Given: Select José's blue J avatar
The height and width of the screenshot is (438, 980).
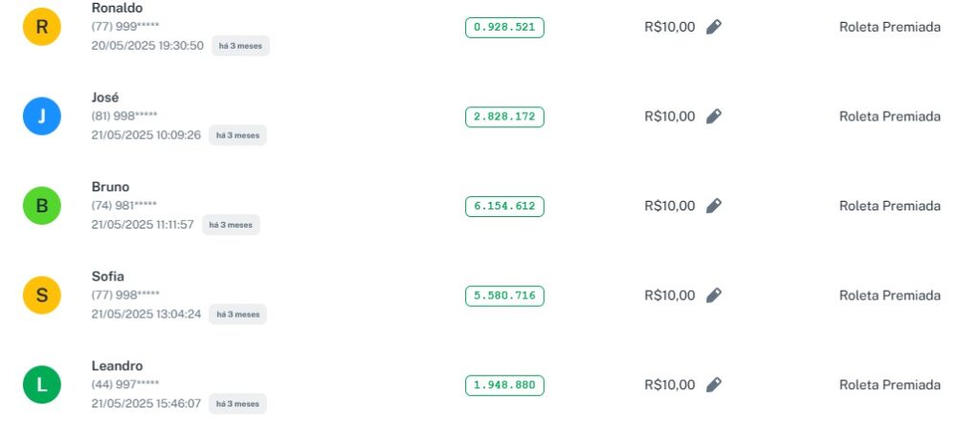Looking at the screenshot, I should coord(42,117).
